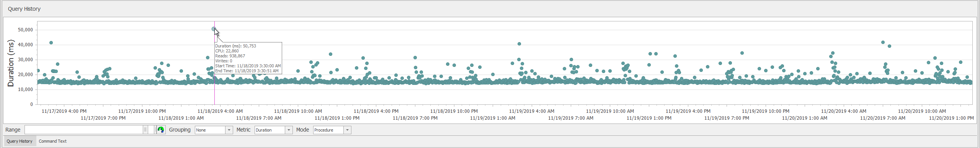Select the highlighted 50,753 ms data point
The image size is (980, 148).
(x=214, y=29)
